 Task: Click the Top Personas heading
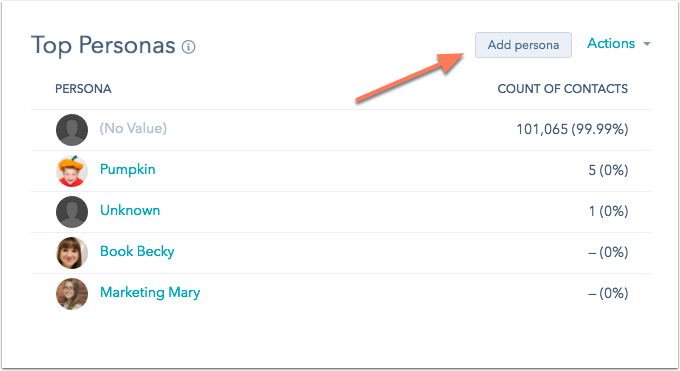point(103,46)
